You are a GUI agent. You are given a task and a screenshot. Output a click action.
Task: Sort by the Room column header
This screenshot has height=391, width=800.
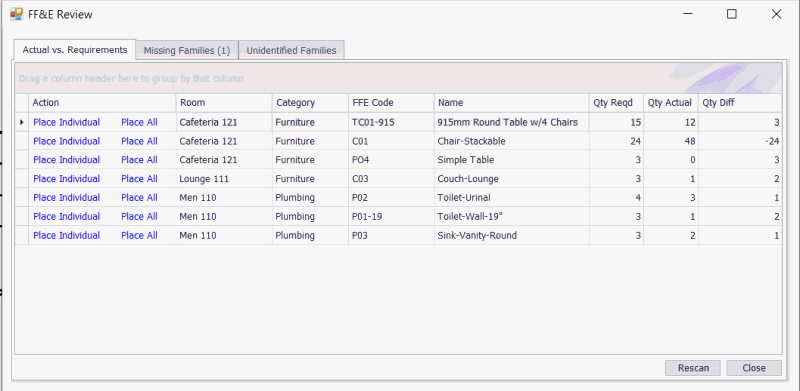224,103
